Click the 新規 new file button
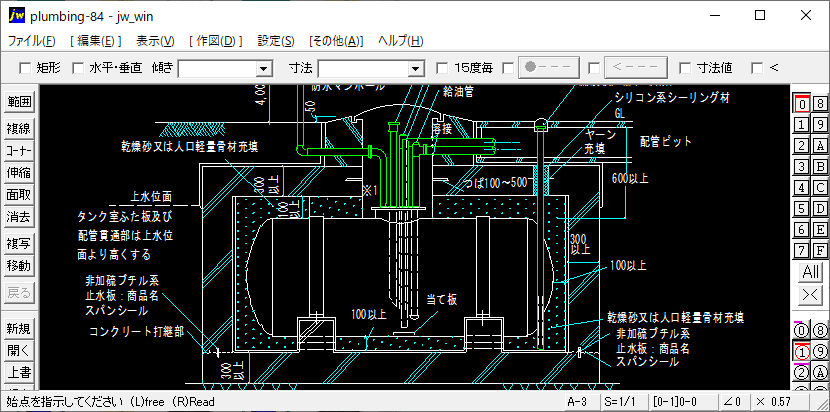The image size is (830, 412). pos(19,329)
